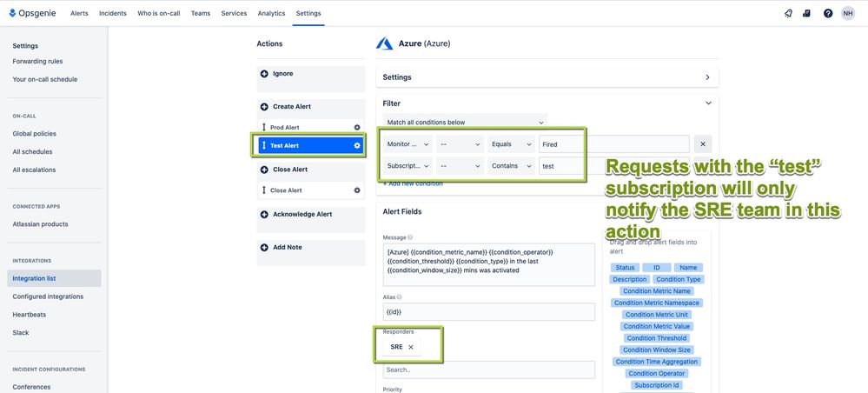
Task: Open gear settings for Prod Alert
Action: [357, 128]
